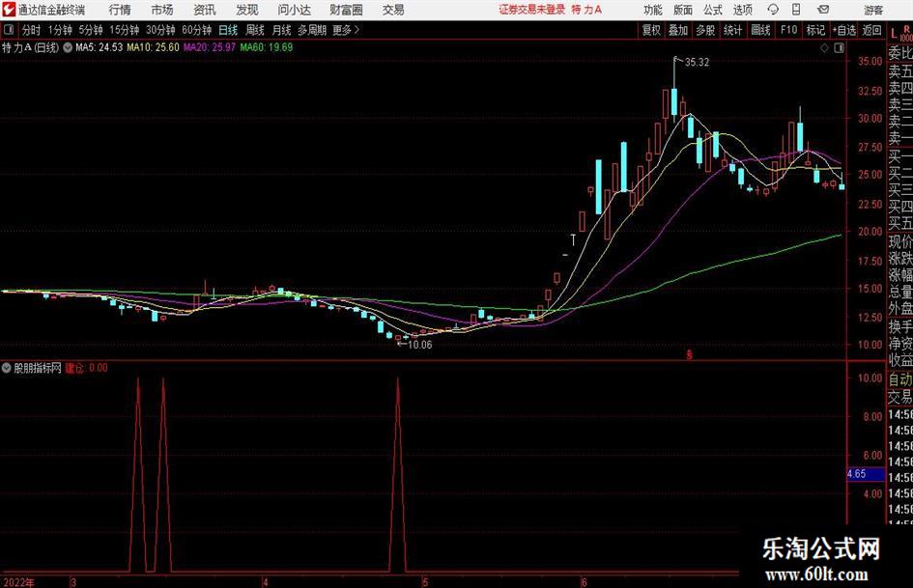Switch to the 1分钟 period tab
This screenshot has height=588, width=913.
pos(59,30)
